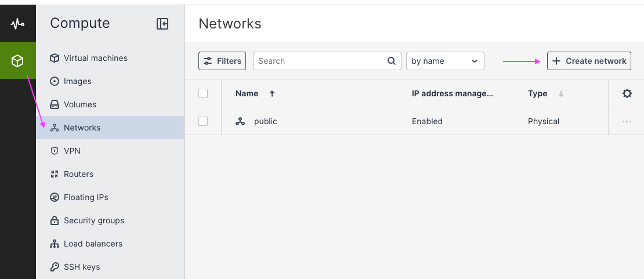Click the Create network button
The width and height of the screenshot is (644, 279).
[x=589, y=61]
